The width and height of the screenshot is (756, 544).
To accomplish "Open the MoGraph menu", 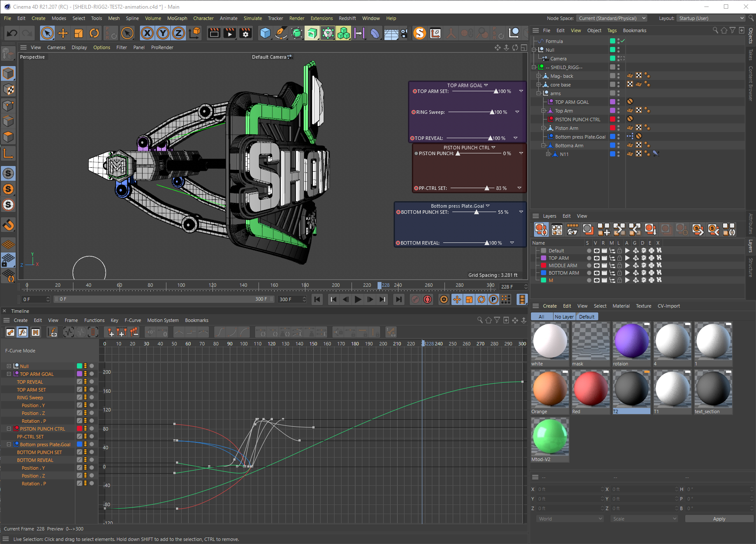I will pos(177,18).
